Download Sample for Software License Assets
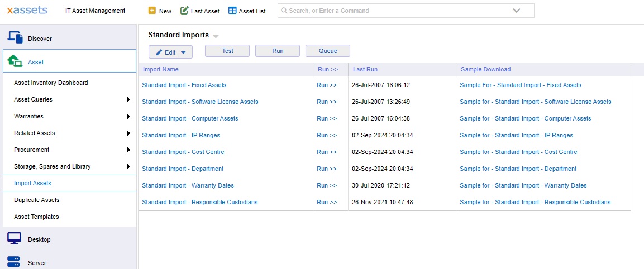 tap(535, 102)
